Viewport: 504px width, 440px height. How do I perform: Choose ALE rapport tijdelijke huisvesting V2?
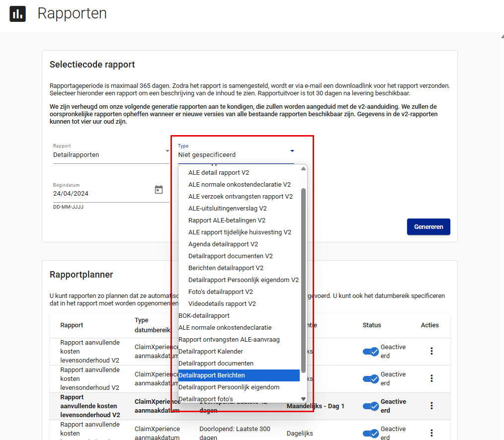[239, 232]
